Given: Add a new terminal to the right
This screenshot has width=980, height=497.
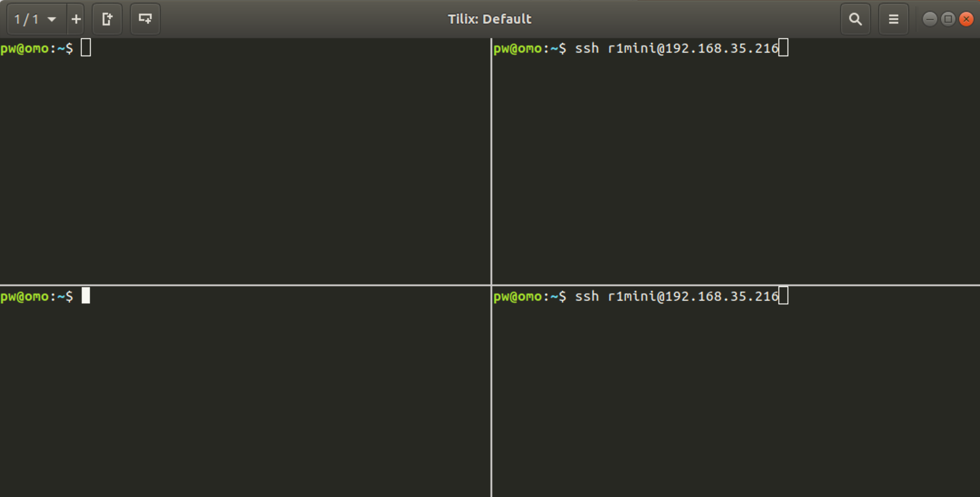Looking at the screenshot, I should coord(107,19).
